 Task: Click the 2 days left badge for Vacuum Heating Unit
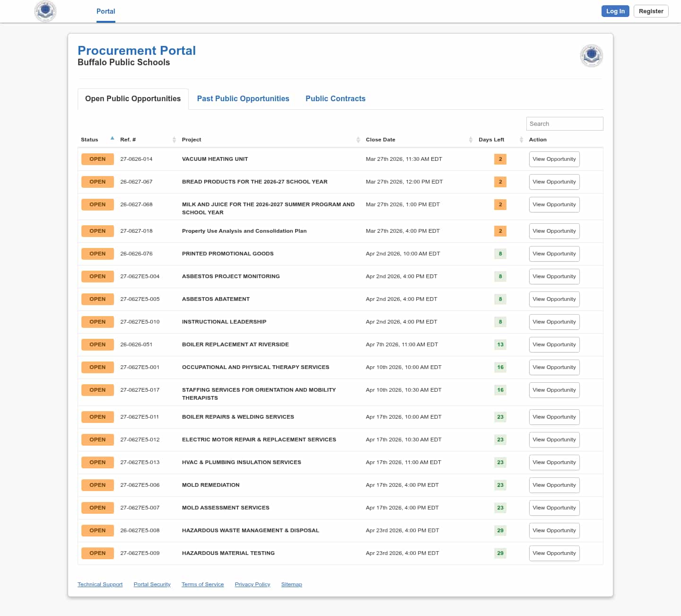[500, 159]
